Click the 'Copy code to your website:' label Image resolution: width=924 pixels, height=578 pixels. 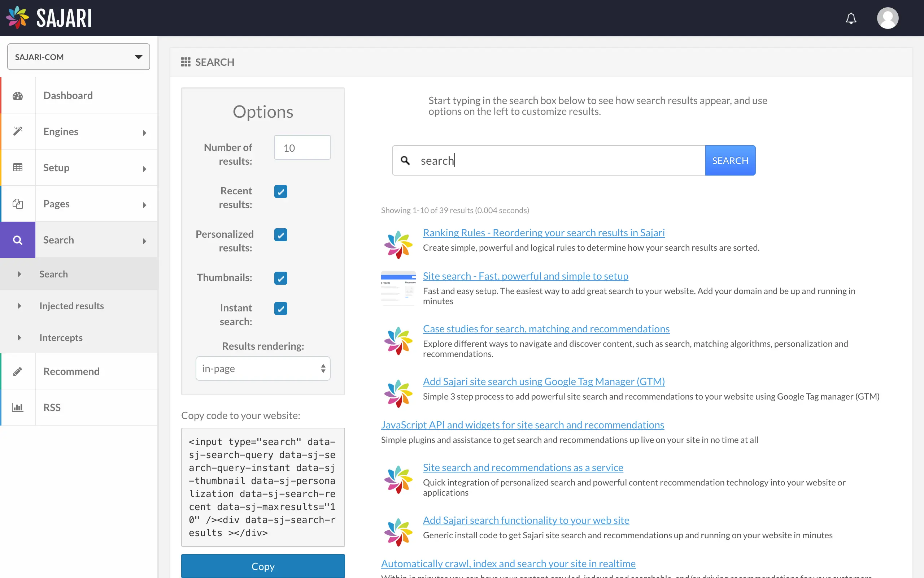[x=240, y=415]
